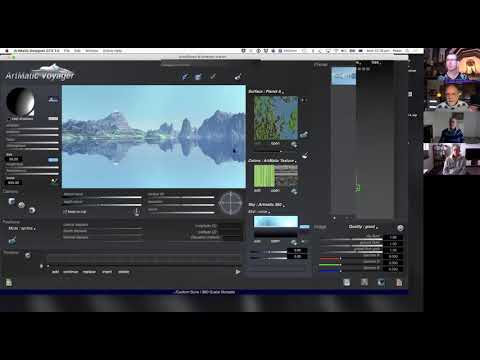The height and width of the screenshot is (360, 480).
Task: Open the Apple menu
Action: (7, 51)
